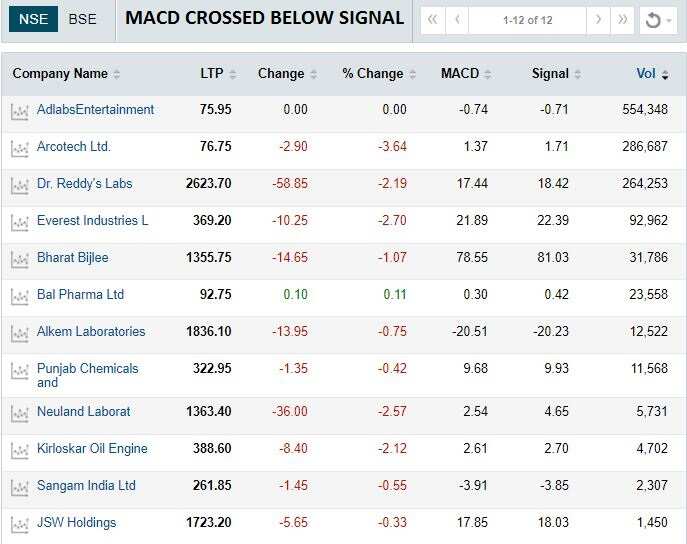Switch to the NSE tab
687x544 pixels.
[x=33, y=19]
